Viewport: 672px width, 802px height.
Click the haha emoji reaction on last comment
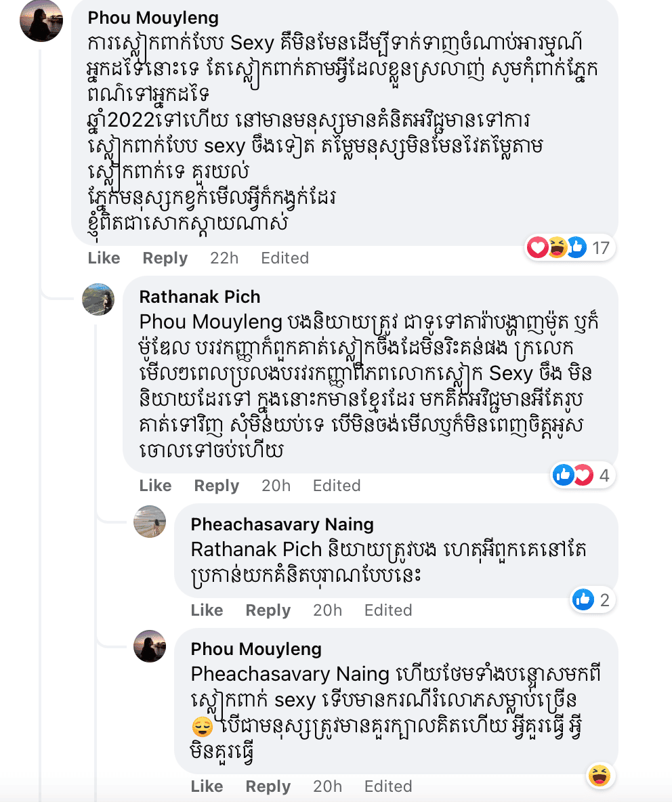tap(600, 774)
